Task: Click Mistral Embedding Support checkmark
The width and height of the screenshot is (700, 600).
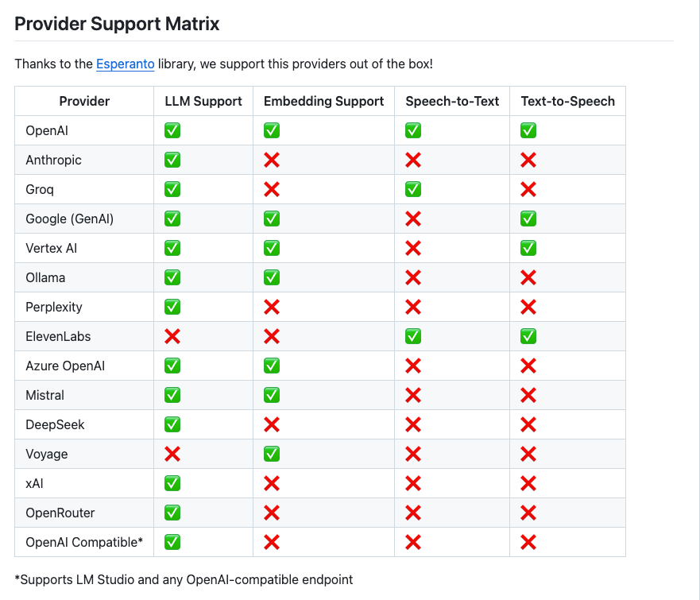Action: pyautogui.click(x=272, y=395)
